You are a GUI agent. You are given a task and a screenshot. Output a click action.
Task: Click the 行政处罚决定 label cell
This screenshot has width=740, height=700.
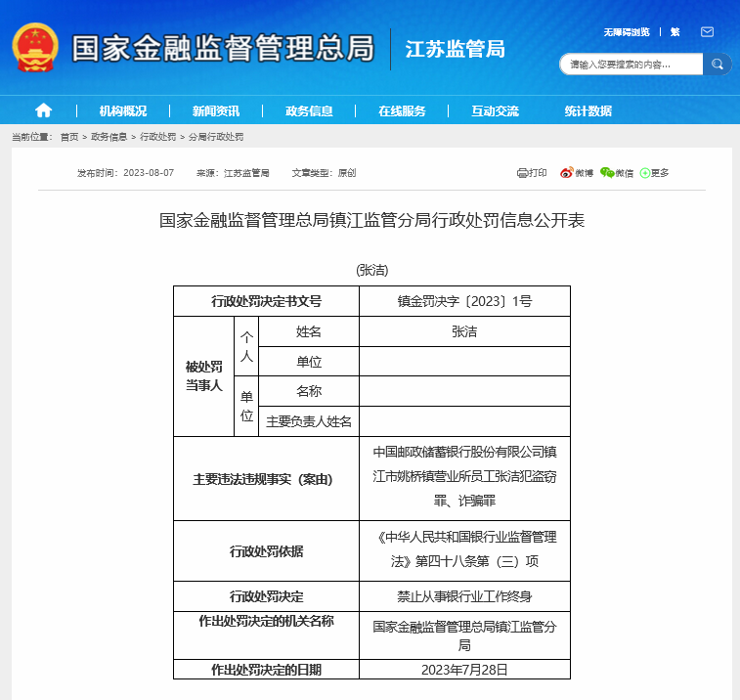pyautogui.click(x=266, y=596)
